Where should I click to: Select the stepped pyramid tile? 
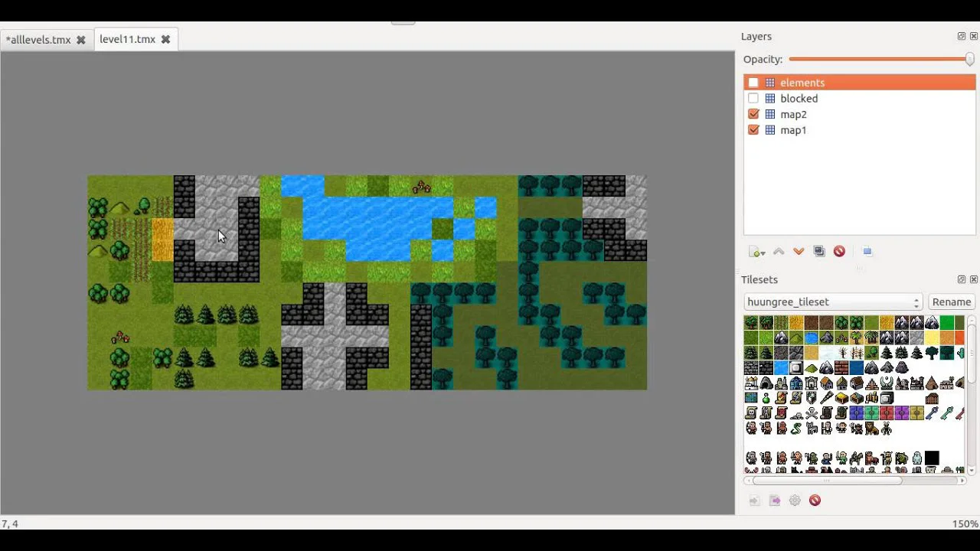point(871,383)
